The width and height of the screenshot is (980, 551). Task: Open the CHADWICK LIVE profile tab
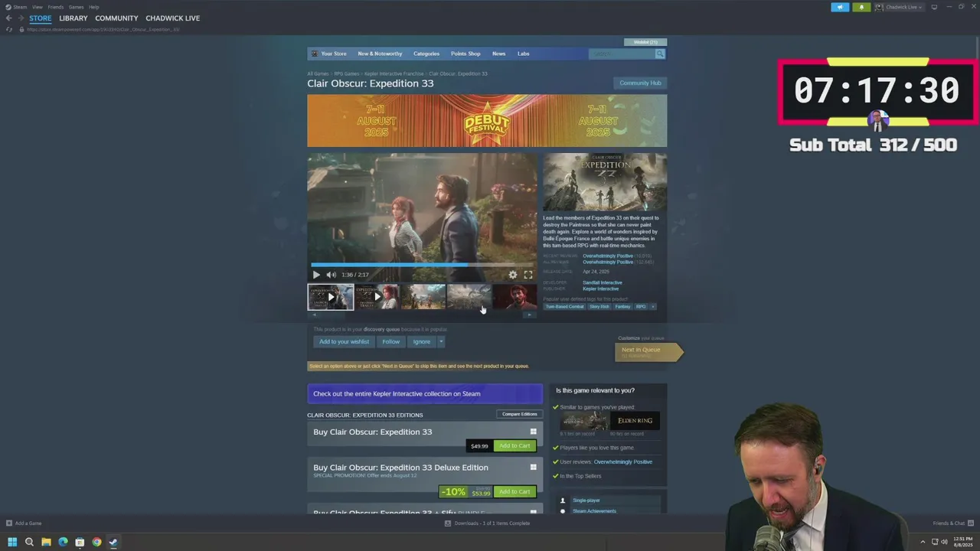tap(173, 18)
